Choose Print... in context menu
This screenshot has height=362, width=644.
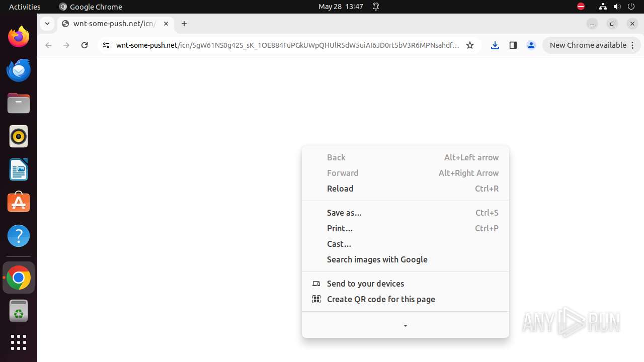click(405, 228)
